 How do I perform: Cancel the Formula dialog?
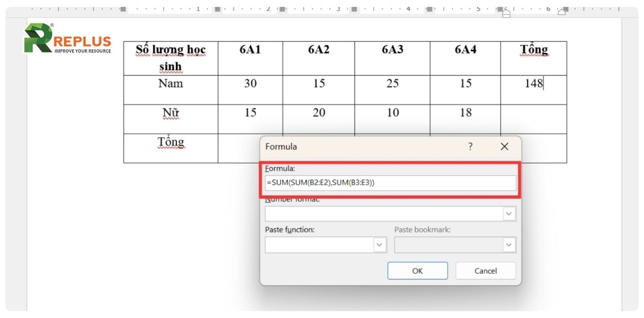pyautogui.click(x=486, y=271)
